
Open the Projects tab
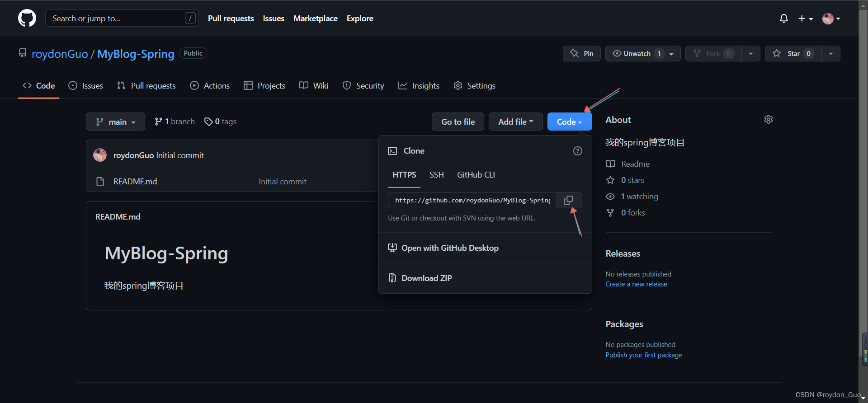tap(264, 85)
